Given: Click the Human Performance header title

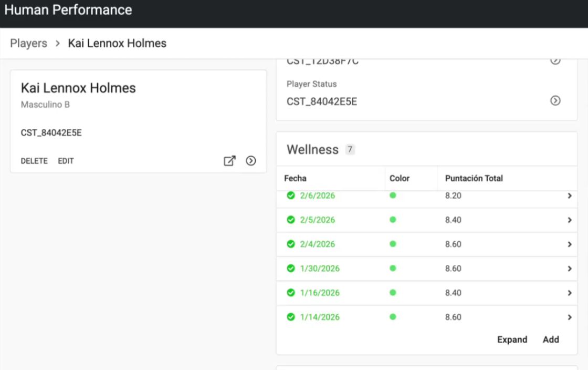Looking at the screenshot, I should click(68, 9).
